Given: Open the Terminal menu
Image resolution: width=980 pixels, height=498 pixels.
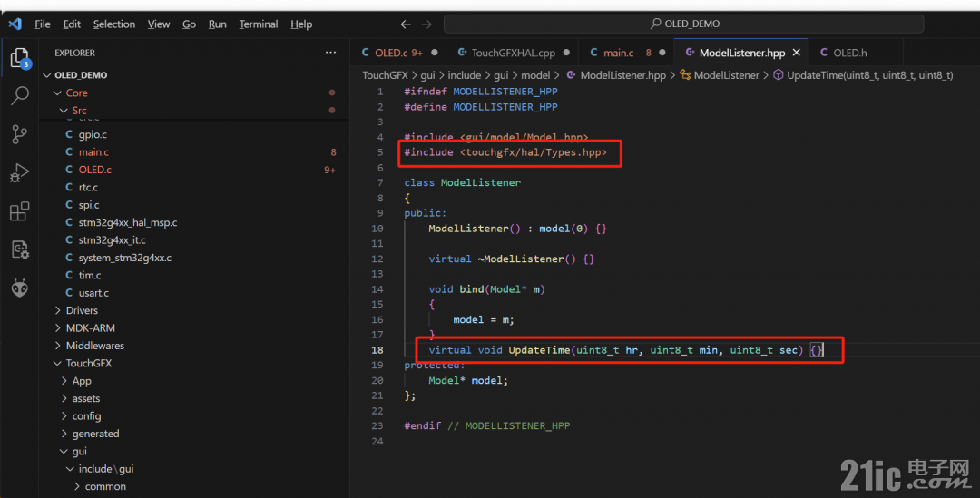Looking at the screenshot, I should (258, 24).
